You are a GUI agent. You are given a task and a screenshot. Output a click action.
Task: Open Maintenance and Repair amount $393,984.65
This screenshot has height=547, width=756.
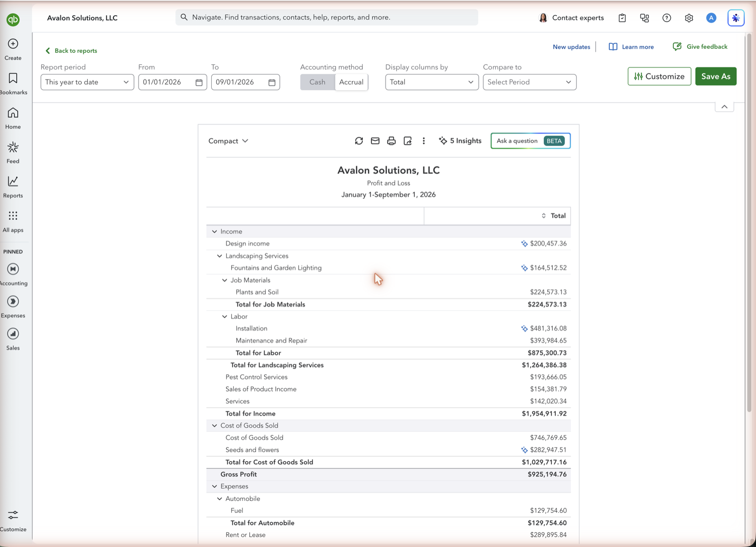(548, 341)
